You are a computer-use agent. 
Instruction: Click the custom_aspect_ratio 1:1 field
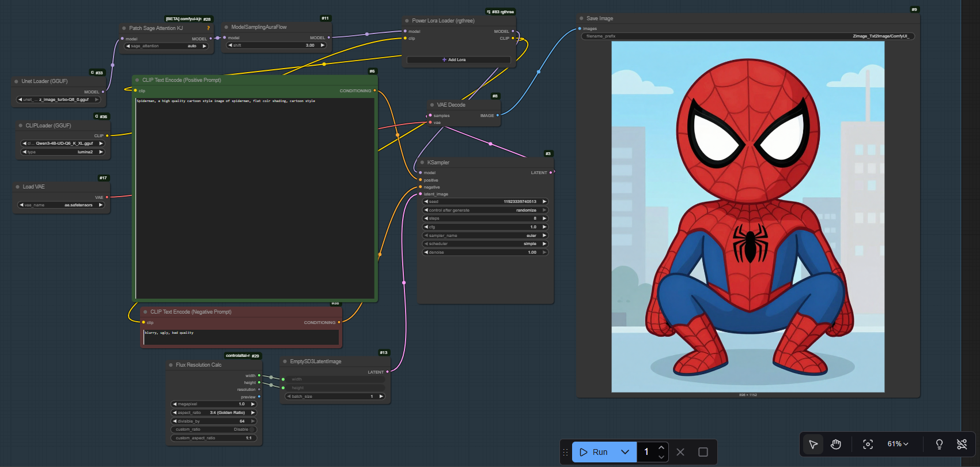[x=214, y=438]
